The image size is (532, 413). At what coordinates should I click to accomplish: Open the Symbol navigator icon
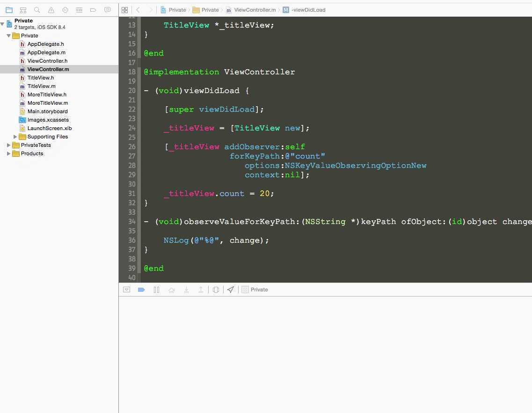pos(23,10)
